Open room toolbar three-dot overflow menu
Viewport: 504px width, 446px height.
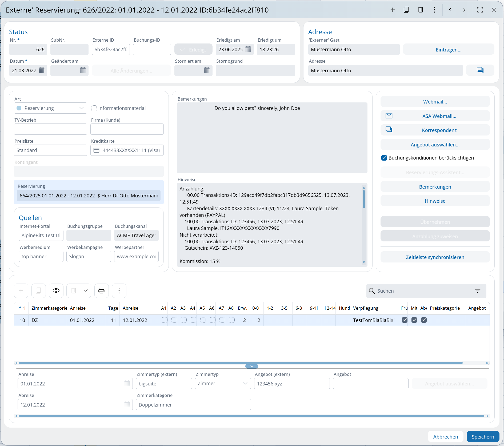(x=119, y=290)
